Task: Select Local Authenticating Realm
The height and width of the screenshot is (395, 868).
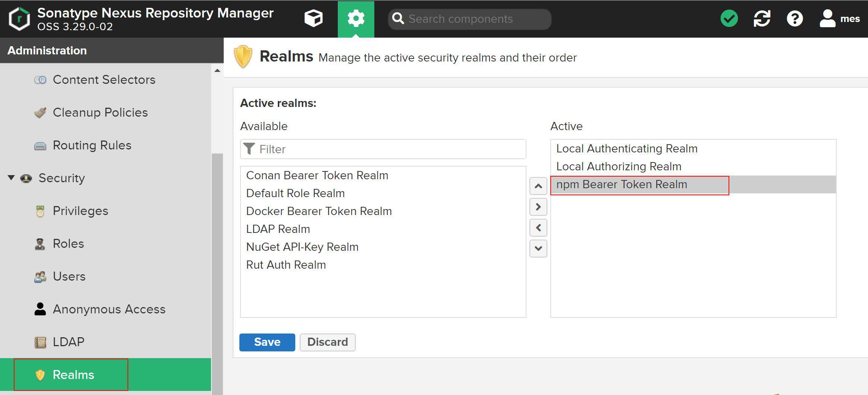Action: pyautogui.click(x=693, y=149)
